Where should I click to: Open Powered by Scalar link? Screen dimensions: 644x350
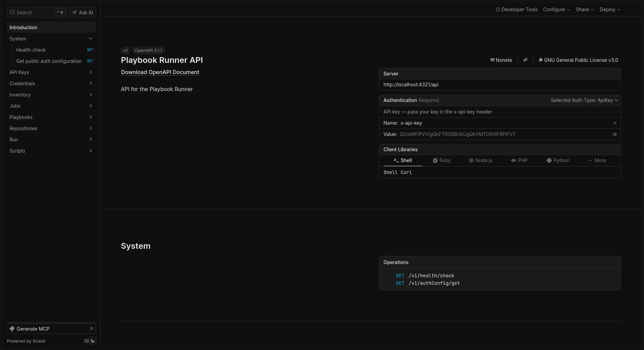26,341
